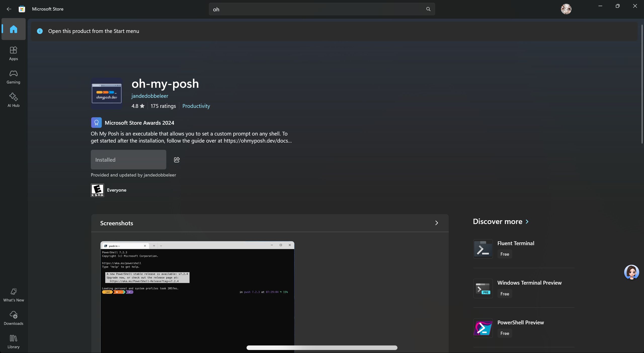Open the Downloads page
The width and height of the screenshot is (644, 353).
13,318
